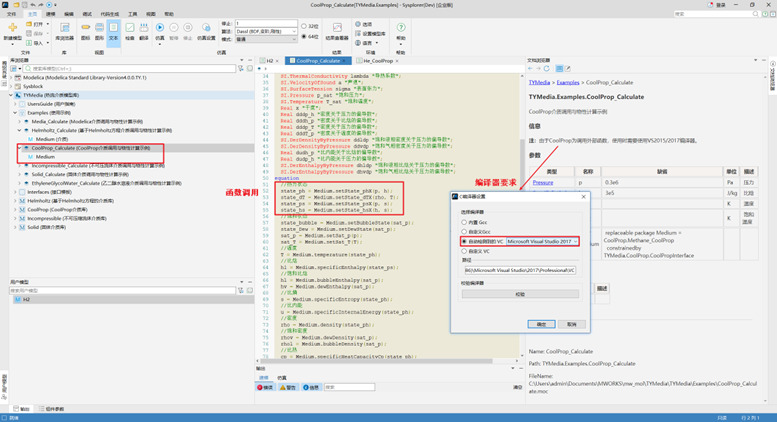Switch to the H2 editor tab

click(x=270, y=61)
